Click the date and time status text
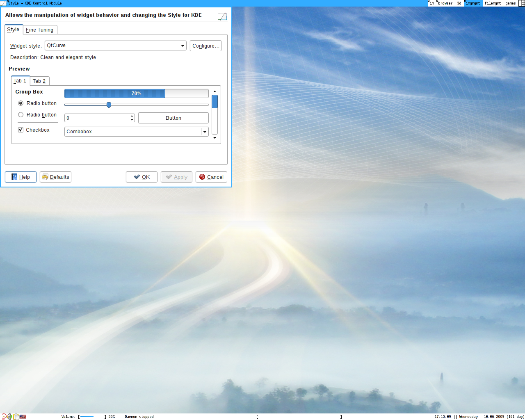This screenshot has width=525, height=420. 479,417
